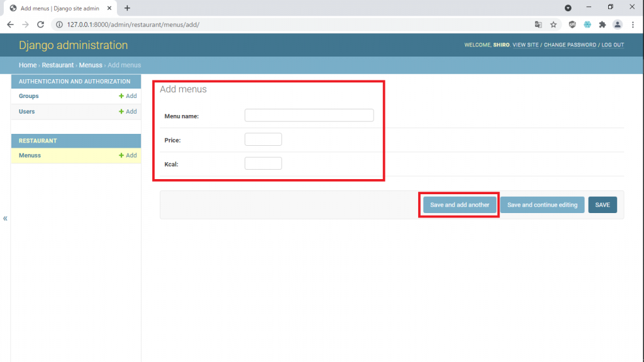644x362 pixels.
Task: Select Menuss in the Restaurant sidebar
Action: [30, 155]
